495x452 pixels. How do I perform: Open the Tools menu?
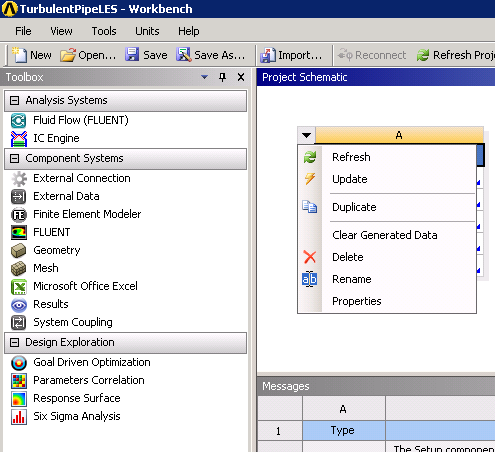click(104, 31)
